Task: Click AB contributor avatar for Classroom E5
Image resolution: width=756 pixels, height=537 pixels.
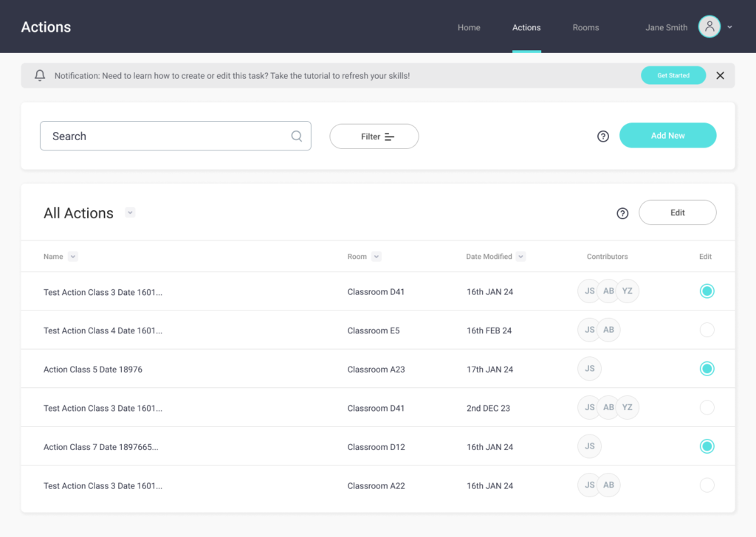Action: 608,330
